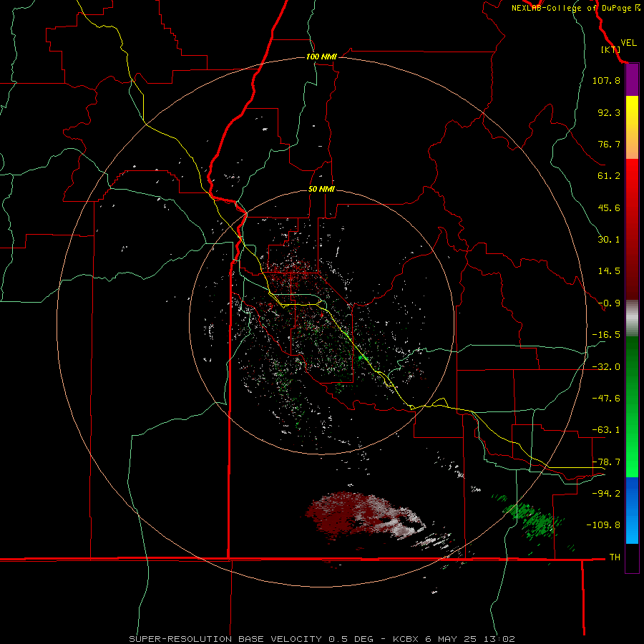Pick the green inbound segment of color bar
644x644 pixels.
[x=632, y=406]
